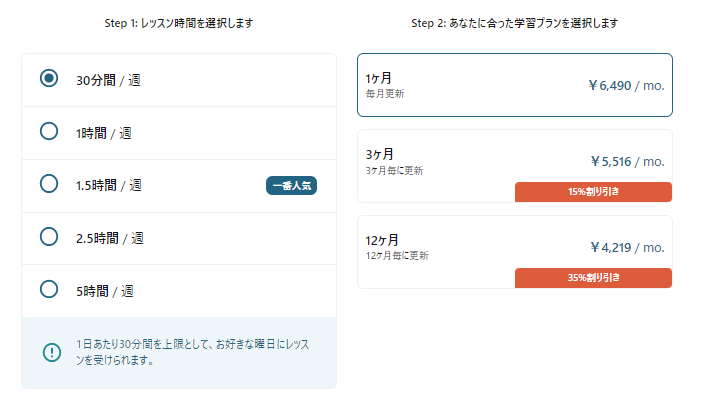This screenshot has width=706, height=398.
Task: Select the 30分間 / 週 radio button
Action: 49,78
